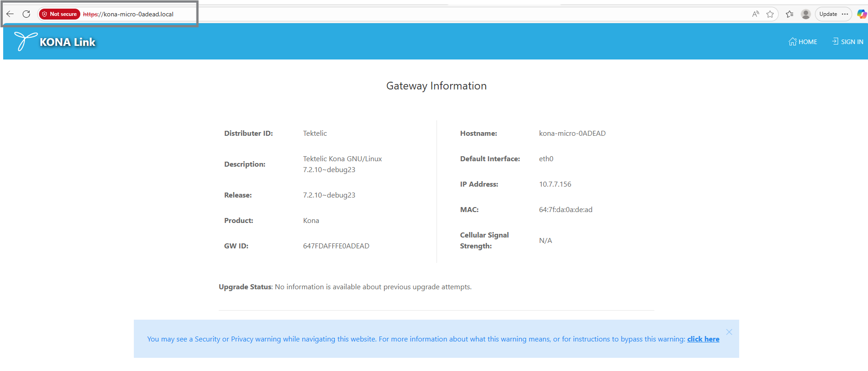The image size is (868, 371).
Task: Click the MAC value 64:7f:da:0a:de:ad
Action: pos(565,209)
